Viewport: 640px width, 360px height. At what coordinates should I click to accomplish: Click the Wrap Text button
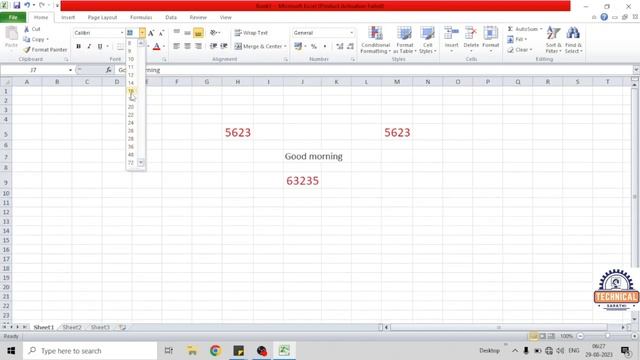pyautogui.click(x=251, y=33)
